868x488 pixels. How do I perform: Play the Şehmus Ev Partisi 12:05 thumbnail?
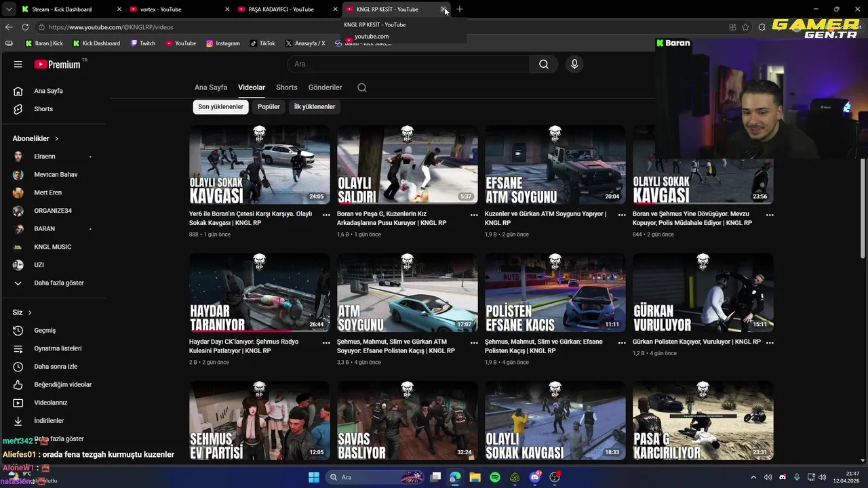pos(260,421)
